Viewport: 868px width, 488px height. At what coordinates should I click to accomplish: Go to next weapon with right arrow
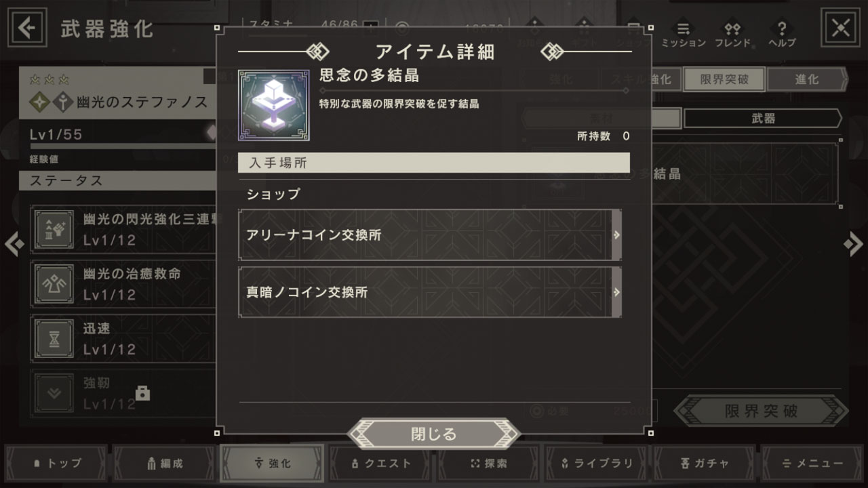854,244
